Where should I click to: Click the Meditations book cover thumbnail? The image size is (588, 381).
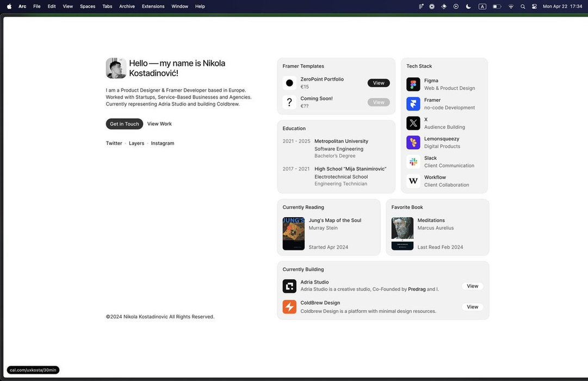click(402, 233)
